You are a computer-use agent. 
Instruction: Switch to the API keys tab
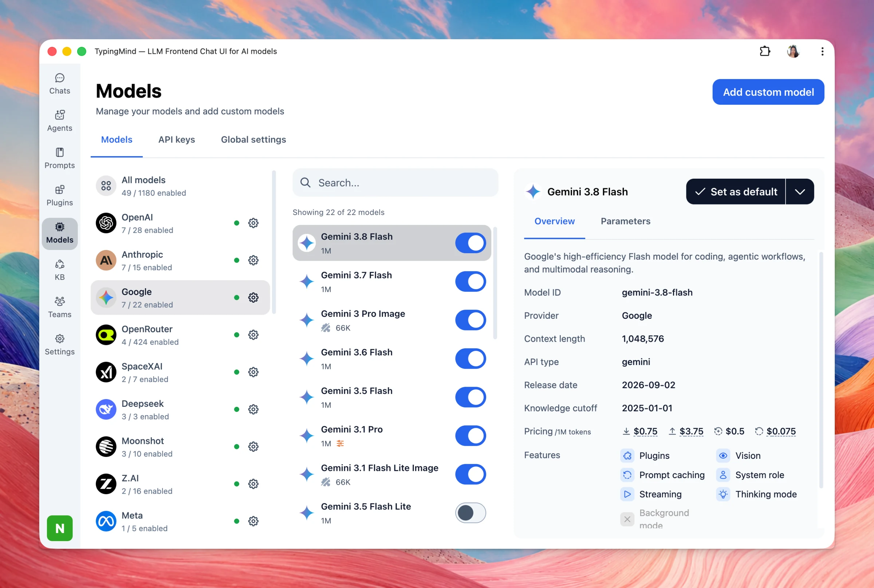177,139
